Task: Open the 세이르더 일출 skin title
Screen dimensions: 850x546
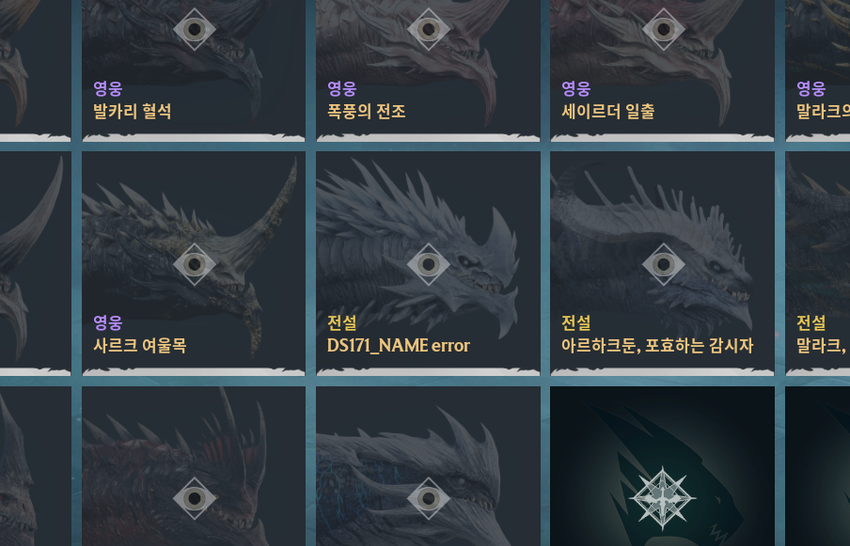Action: point(608,112)
